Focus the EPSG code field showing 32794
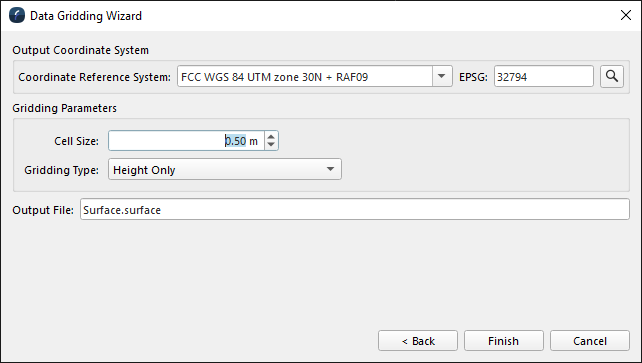The width and height of the screenshot is (642, 363). point(544,77)
